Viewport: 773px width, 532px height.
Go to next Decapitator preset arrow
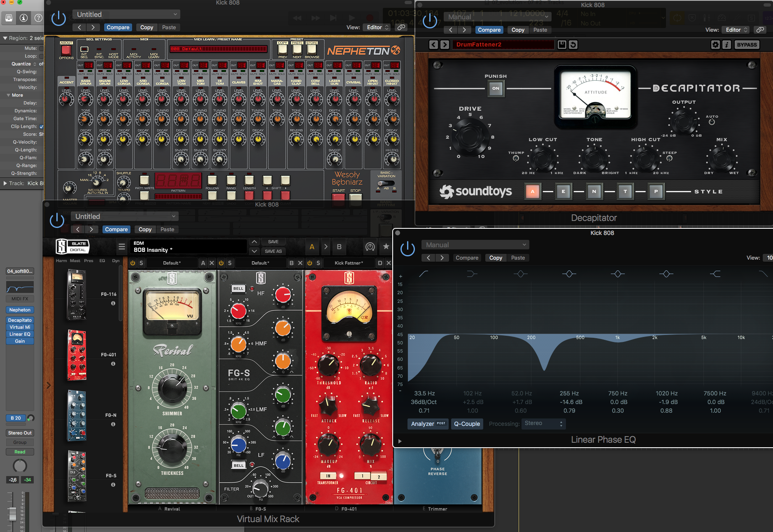(x=445, y=44)
